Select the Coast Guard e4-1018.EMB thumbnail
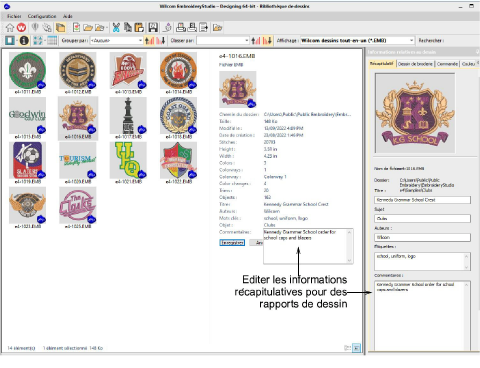 (178, 118)
